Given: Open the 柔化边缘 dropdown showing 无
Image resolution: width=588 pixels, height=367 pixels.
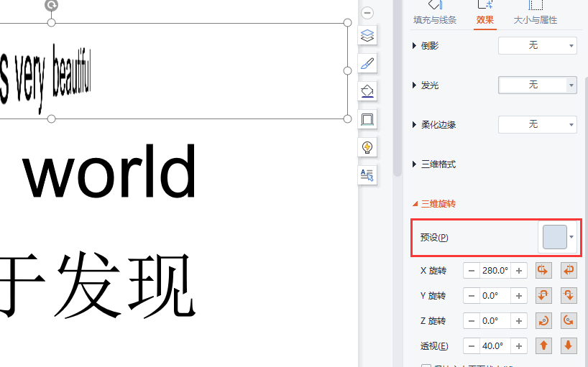Looking at the screenshot, I should coord(538,124).
